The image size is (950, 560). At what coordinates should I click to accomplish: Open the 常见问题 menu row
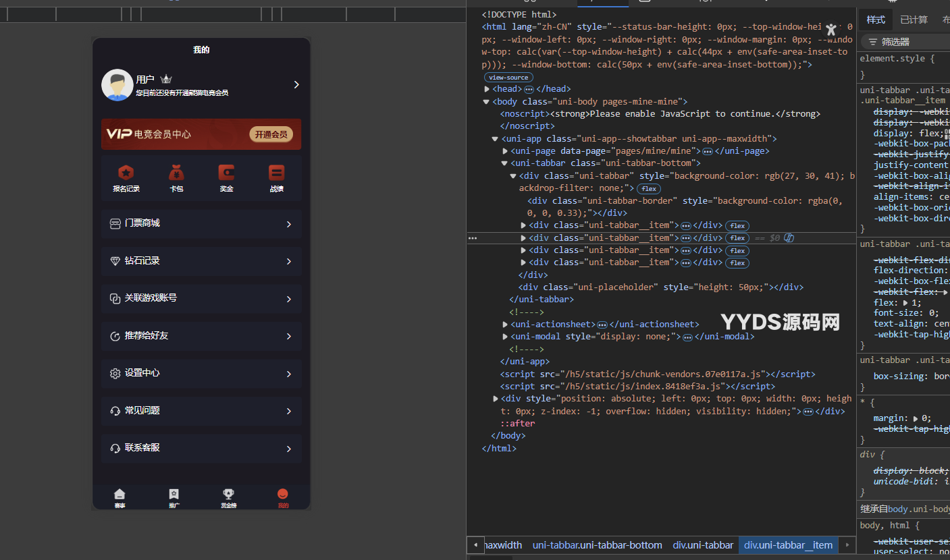(201, 411)
